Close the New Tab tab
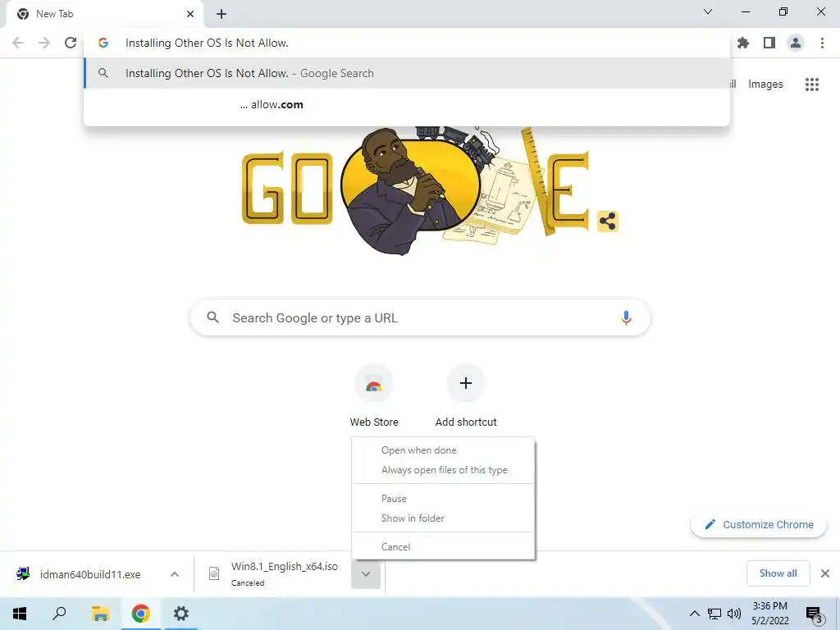The image size is (840, 630). pos(190,14)
